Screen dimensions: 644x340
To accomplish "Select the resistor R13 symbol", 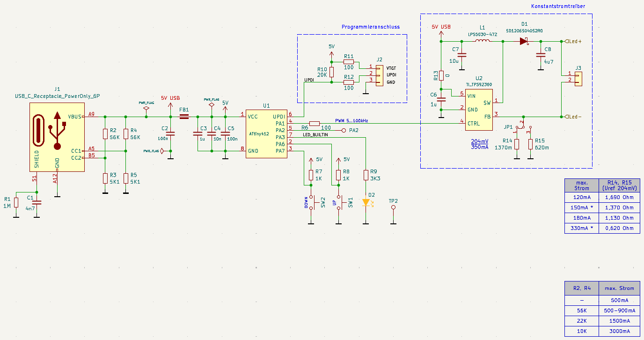I will coord(441,76).
